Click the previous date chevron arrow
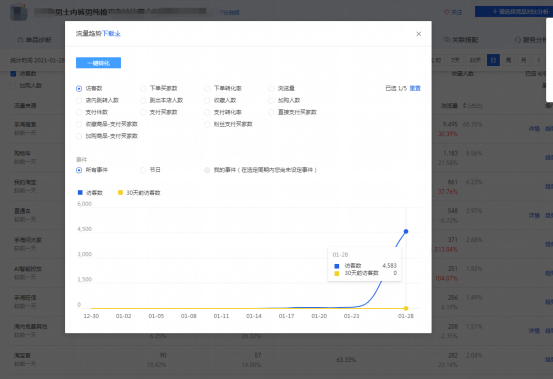 click(x=539, y=60)
